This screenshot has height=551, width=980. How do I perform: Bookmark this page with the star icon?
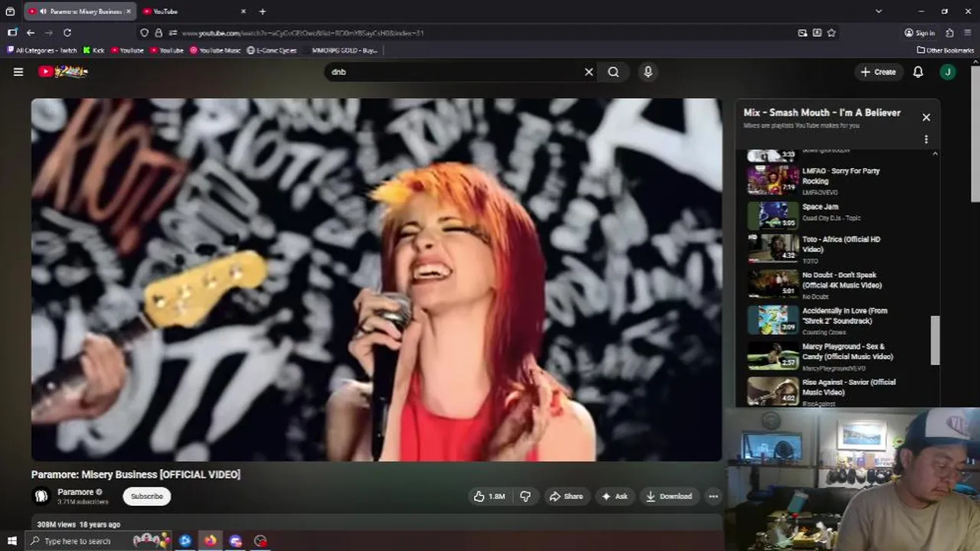[831, 33]
